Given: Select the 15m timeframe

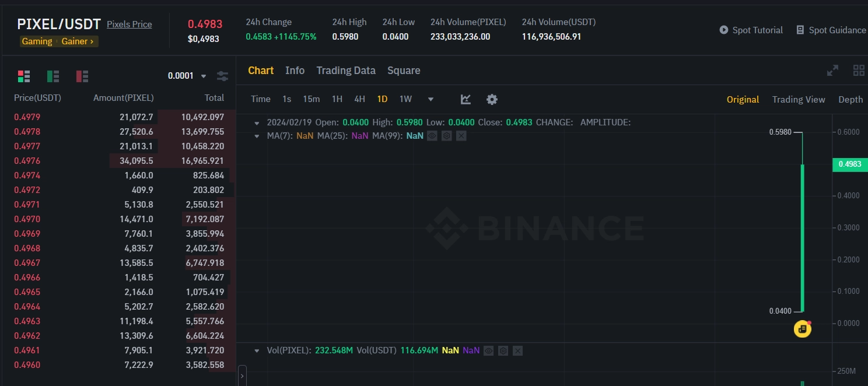Looking at the screenshot, I should (x=311, y=99).
